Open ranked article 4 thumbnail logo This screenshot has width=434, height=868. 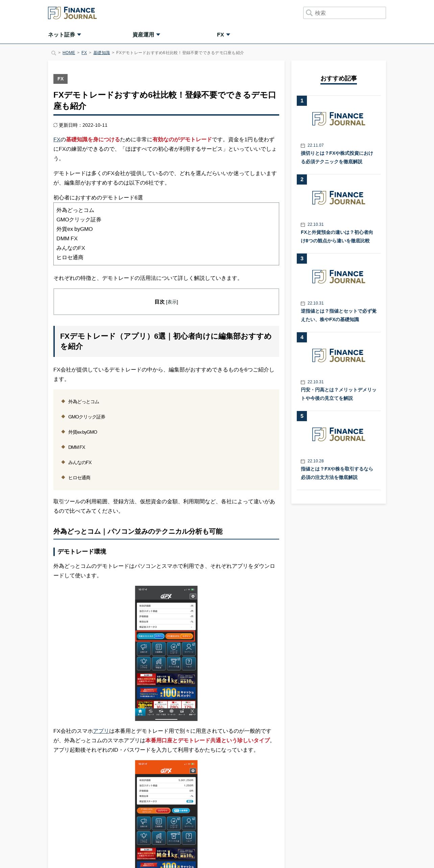[x=339, y=355]
